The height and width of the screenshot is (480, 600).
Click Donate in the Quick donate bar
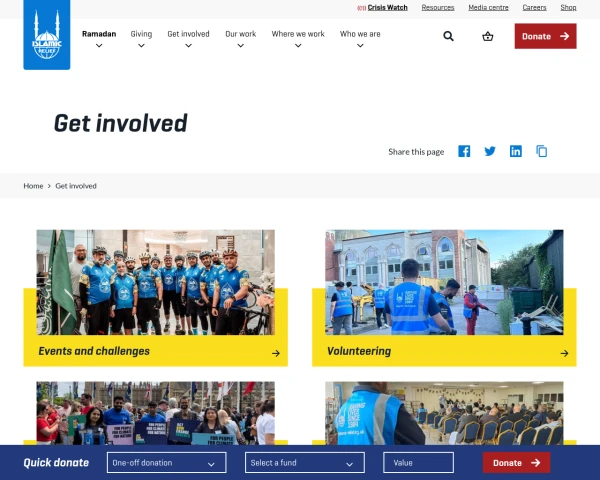pos(516,463)
